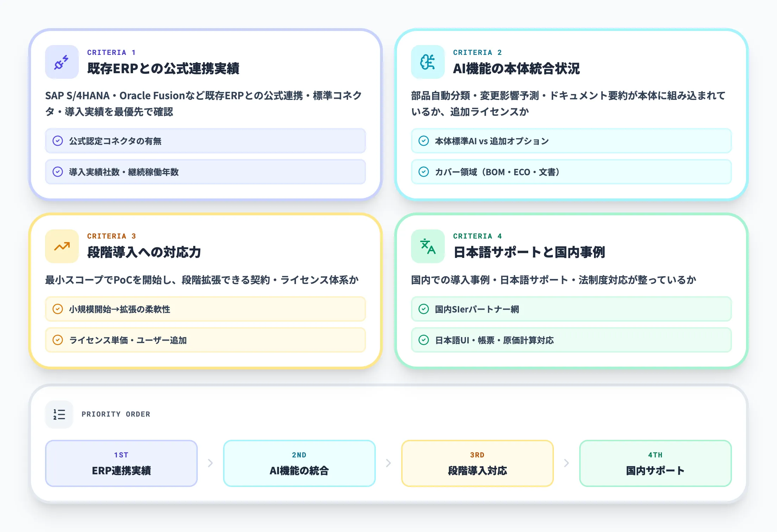
Task: Click the numbered list icon beside PRIORITY ORDER
Action: (59, 414)
